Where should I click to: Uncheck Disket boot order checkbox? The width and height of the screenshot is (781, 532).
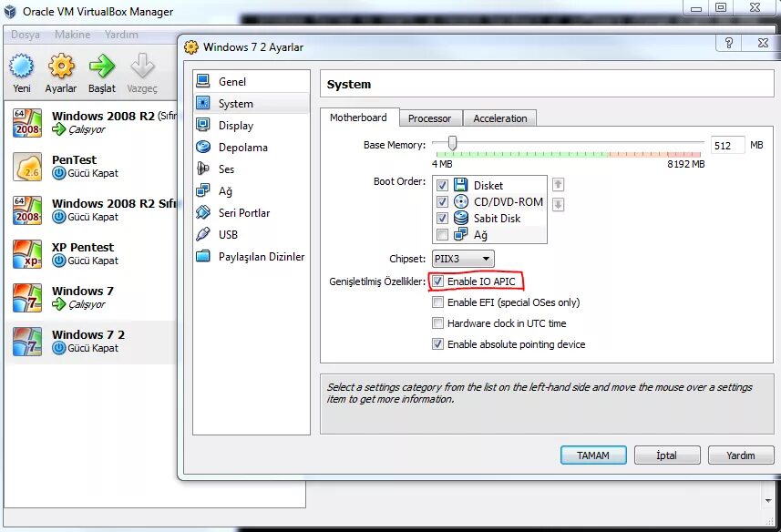pos(442,186)
